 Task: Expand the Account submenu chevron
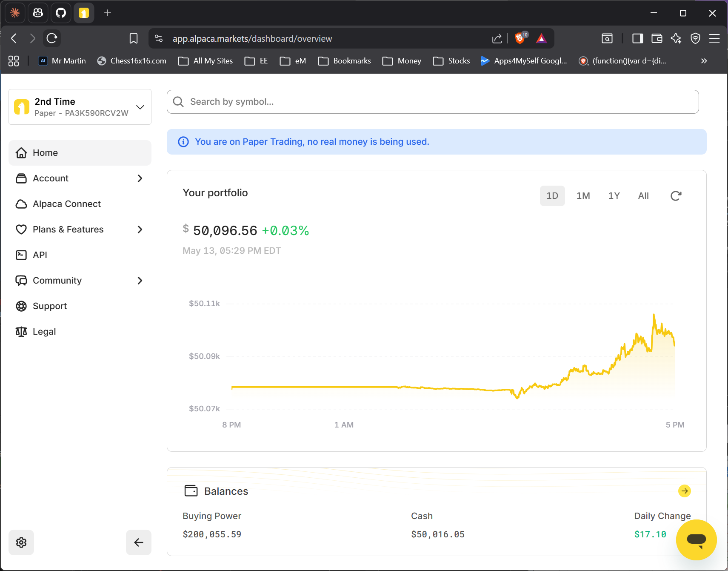[140, 178]
